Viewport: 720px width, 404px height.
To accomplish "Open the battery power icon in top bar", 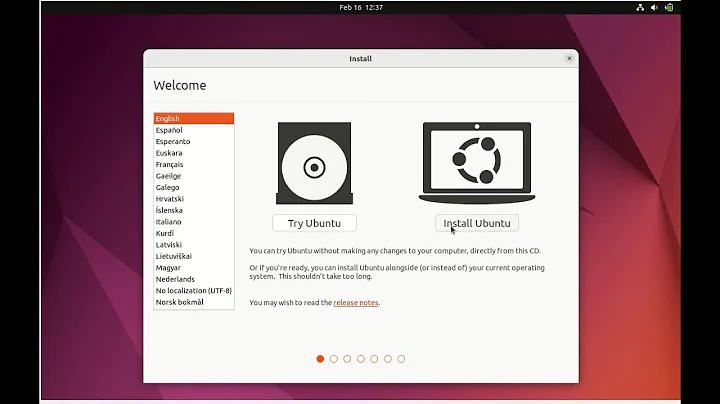I will pyautogui.click(x=669, y=7).
